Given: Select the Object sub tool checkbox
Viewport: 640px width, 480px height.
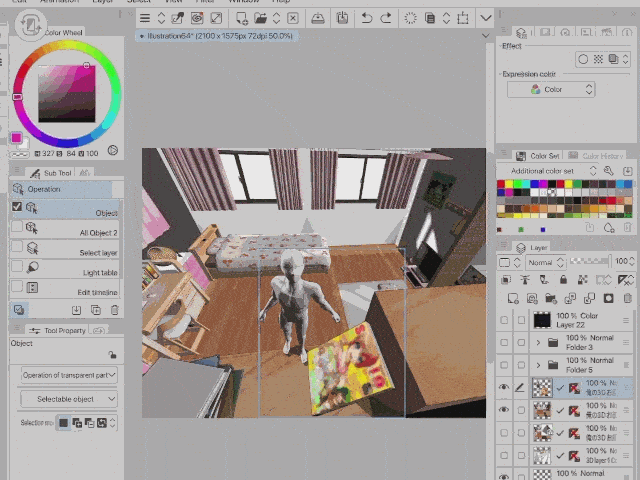Looking at the screenshot, I should (x=17, y=207).
